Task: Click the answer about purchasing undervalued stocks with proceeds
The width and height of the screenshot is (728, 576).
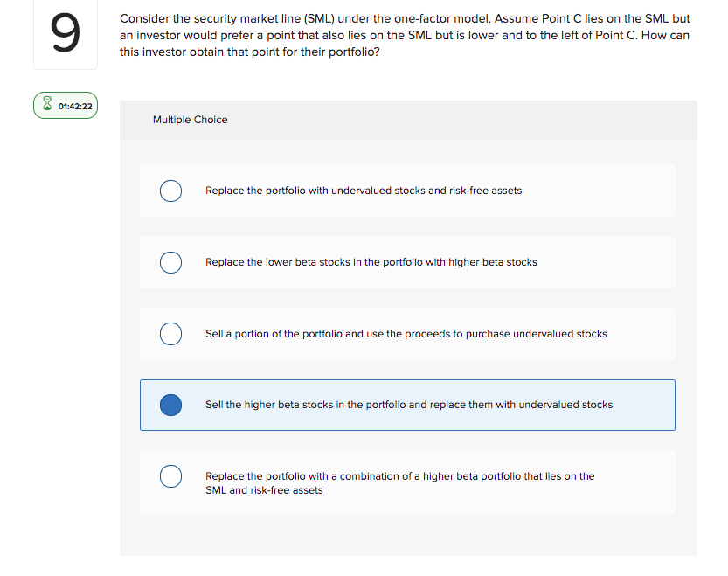Action: (x=405, y=334)
